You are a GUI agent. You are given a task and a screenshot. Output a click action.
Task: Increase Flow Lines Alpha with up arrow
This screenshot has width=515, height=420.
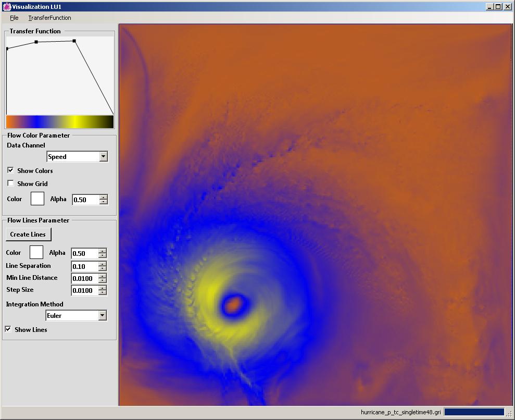[102, 251]
